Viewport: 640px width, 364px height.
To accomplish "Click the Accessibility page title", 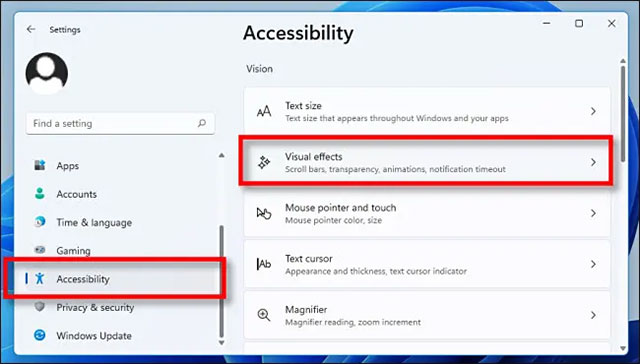I will pyautogui.click(x=298, y=33).
